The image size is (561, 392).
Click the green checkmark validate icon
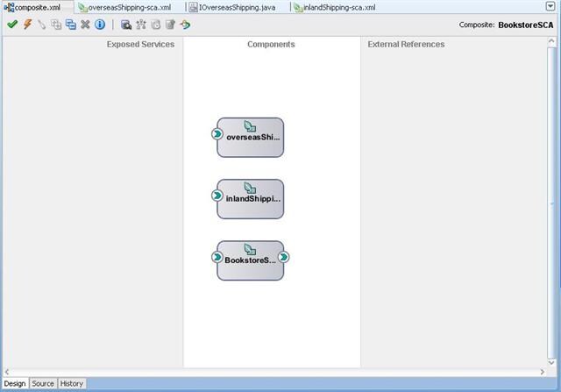tap(12, 25)
